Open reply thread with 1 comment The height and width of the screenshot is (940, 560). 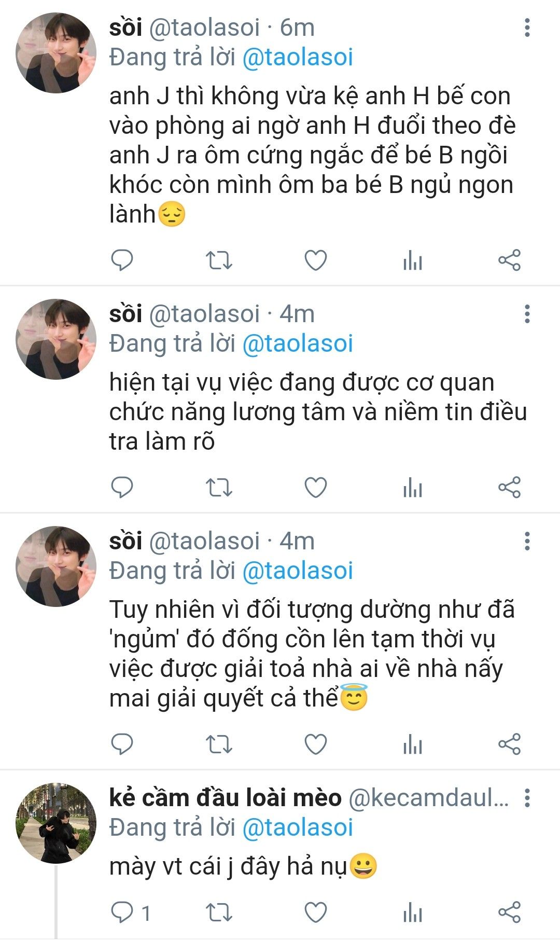131,913
